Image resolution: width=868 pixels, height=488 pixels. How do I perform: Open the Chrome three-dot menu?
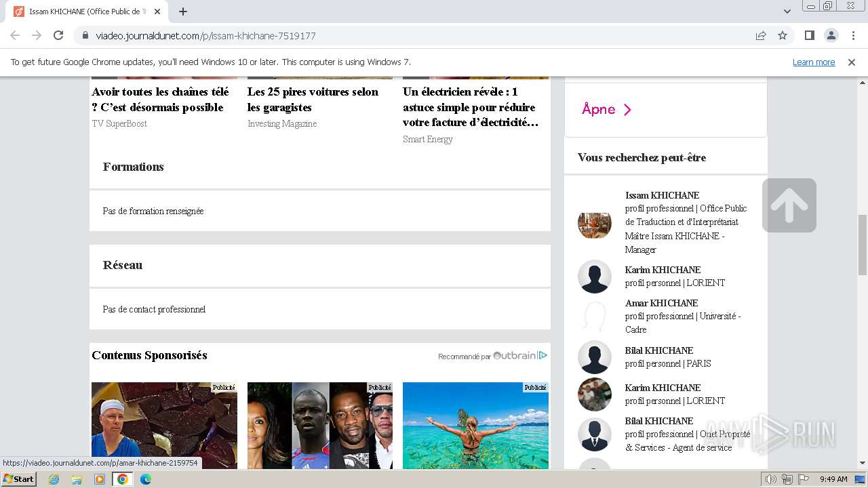pyautogui.click(x=852, y=35)
